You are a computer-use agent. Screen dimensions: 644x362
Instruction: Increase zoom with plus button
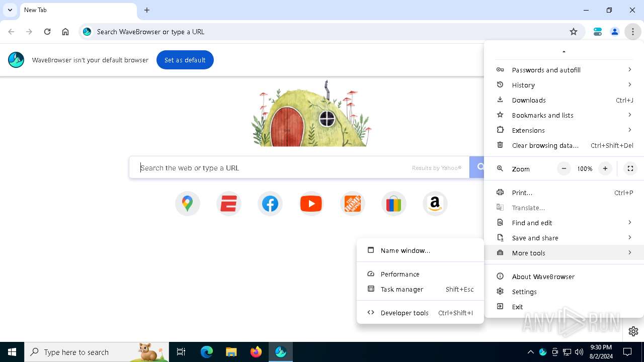tap(605, 168)
